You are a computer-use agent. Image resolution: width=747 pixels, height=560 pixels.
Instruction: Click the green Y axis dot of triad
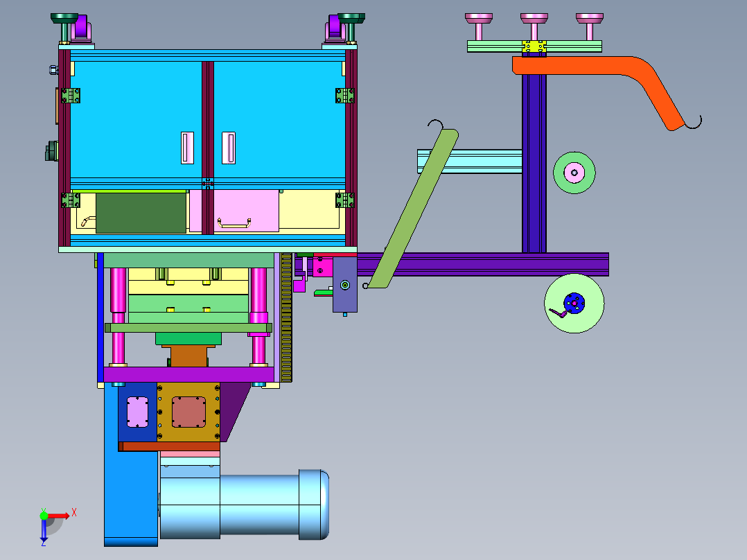coord(44,516)
